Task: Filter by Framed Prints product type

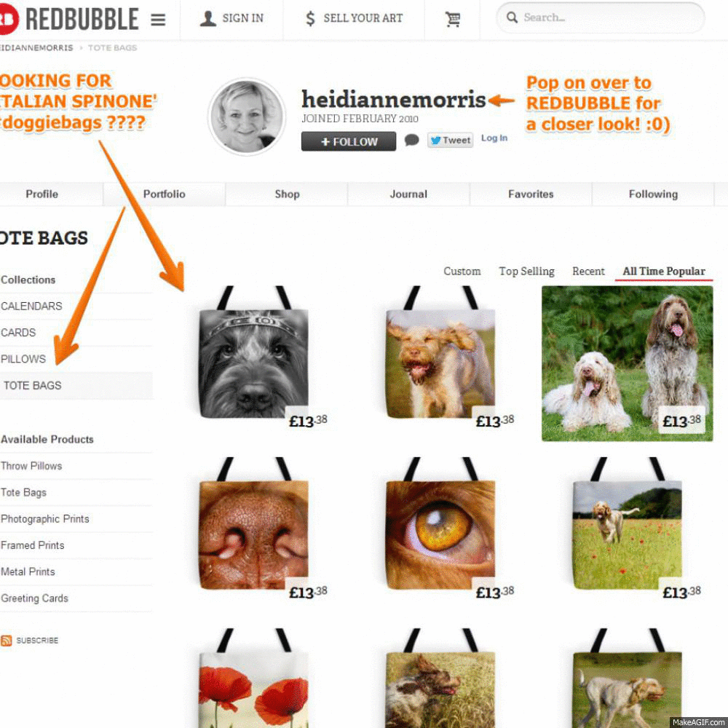Action: click(x=33, y=545)
